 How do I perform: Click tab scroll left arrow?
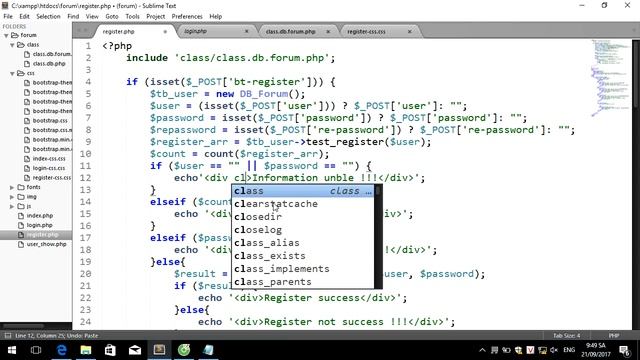(x=80, y=30)
